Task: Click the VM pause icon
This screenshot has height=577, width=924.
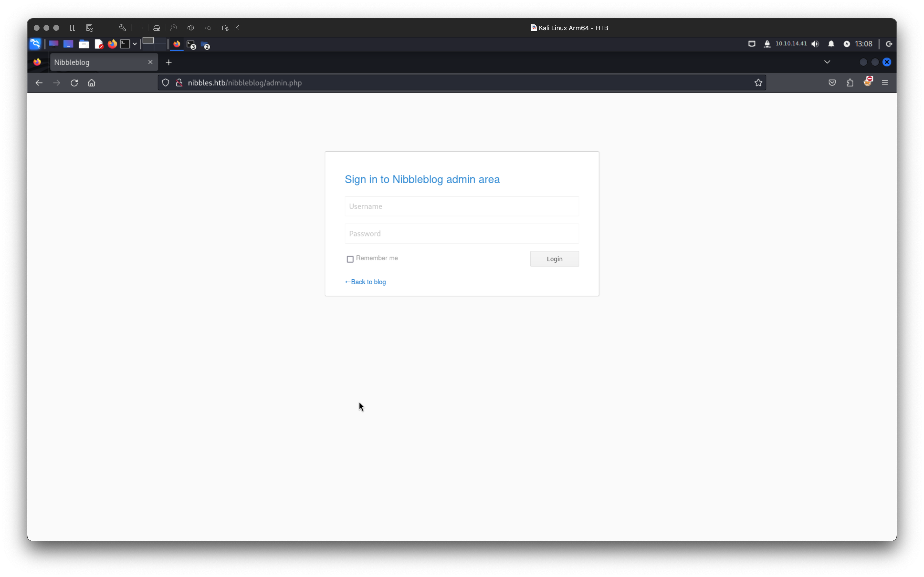Action: tap(73, 28)
